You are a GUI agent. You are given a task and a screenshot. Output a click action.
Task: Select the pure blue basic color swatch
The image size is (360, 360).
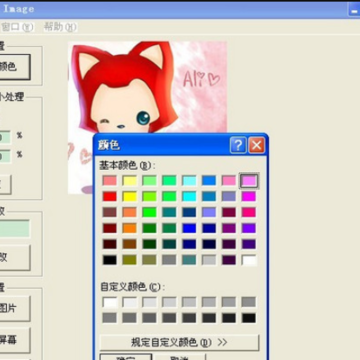pyautogui.click(x=189, y=228)
